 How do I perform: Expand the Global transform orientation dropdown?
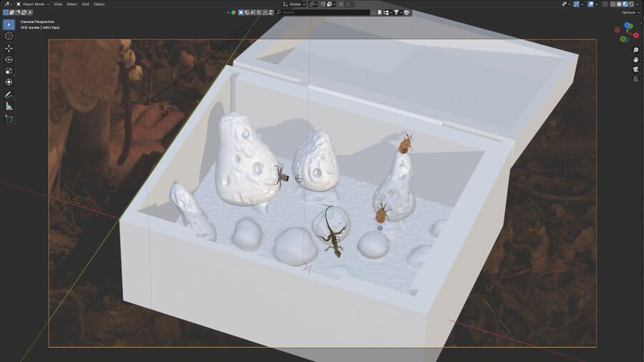(294, 4)
